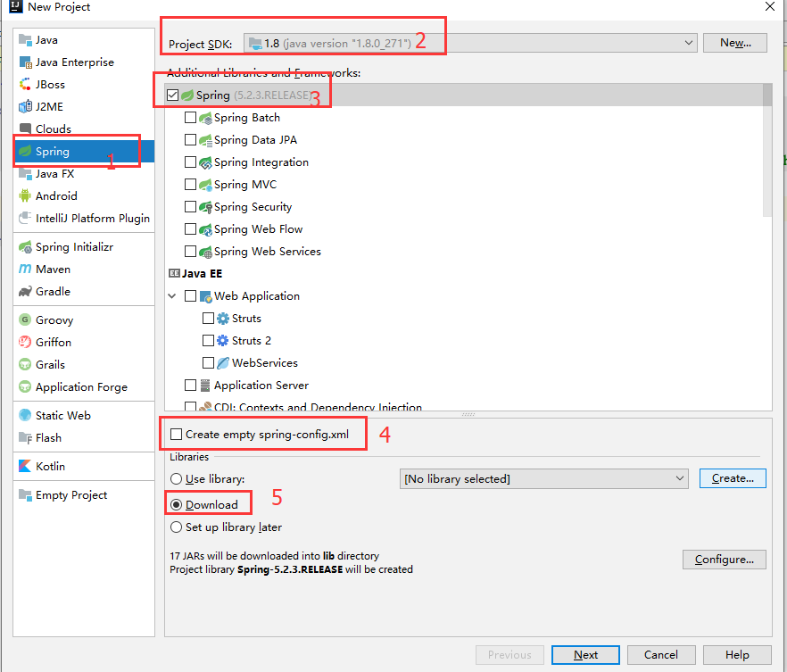The image size is (787, 672).
Task: Check the Web Application checkbox
Action: 190,295
